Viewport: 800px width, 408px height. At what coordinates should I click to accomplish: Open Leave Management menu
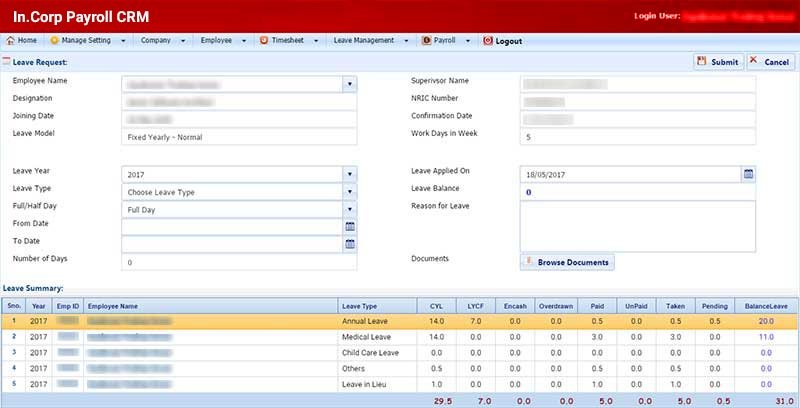tap(363, 40)
